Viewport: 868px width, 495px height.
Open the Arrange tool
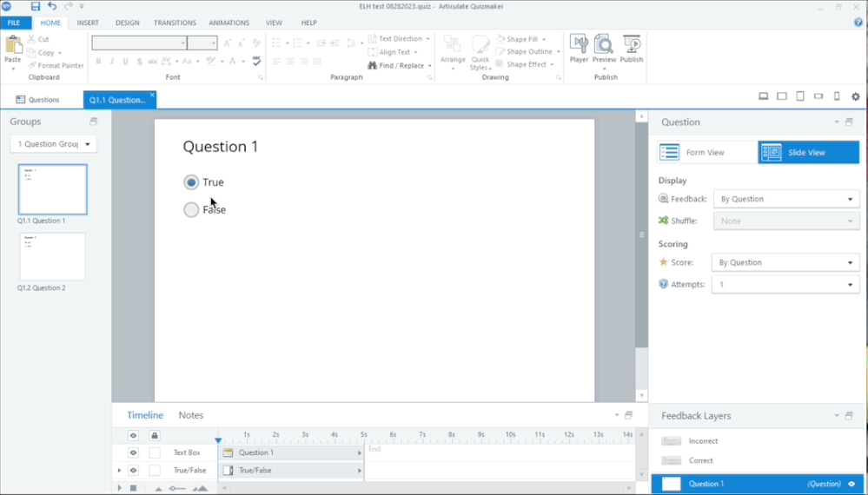pos(452,52)
